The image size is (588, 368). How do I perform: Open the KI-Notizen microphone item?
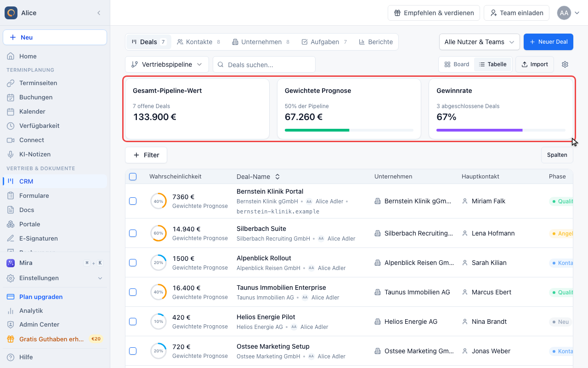(x=11, y=154)
